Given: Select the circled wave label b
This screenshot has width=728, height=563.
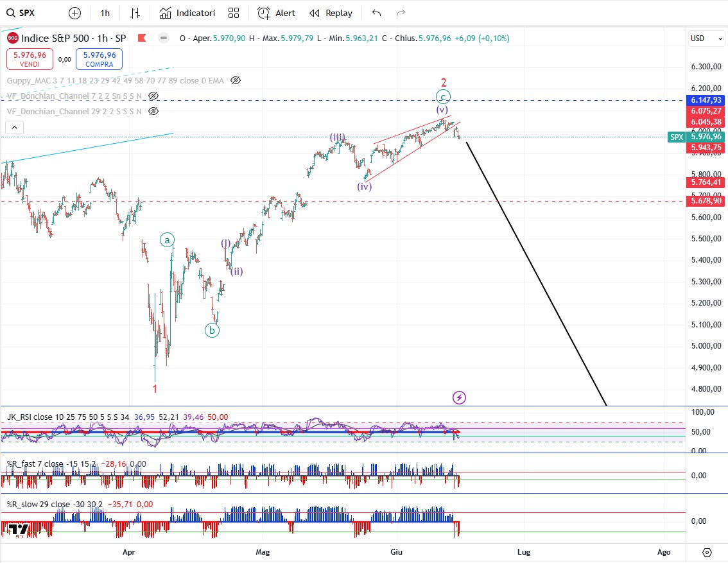Looking at the screenshot, I should click(x=212, y=331).
